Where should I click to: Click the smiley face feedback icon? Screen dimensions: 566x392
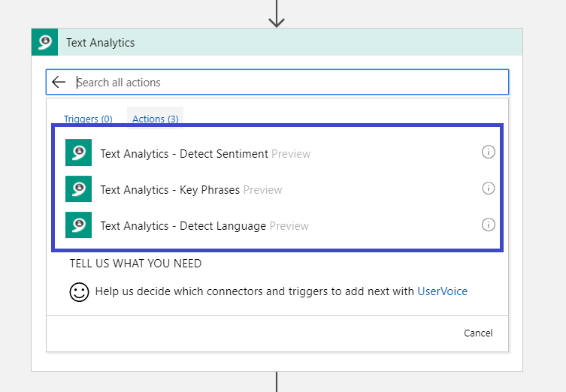pyautogui.click(x=79, y=291)
